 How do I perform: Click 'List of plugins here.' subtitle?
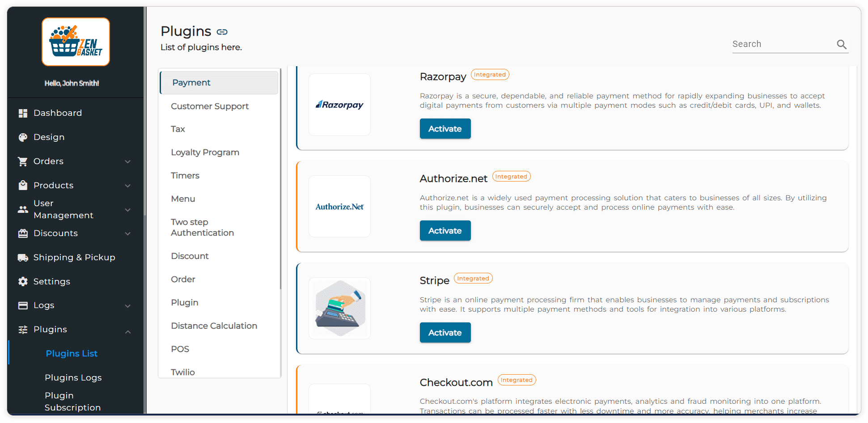pyautogui.click(x=201, y=47)
